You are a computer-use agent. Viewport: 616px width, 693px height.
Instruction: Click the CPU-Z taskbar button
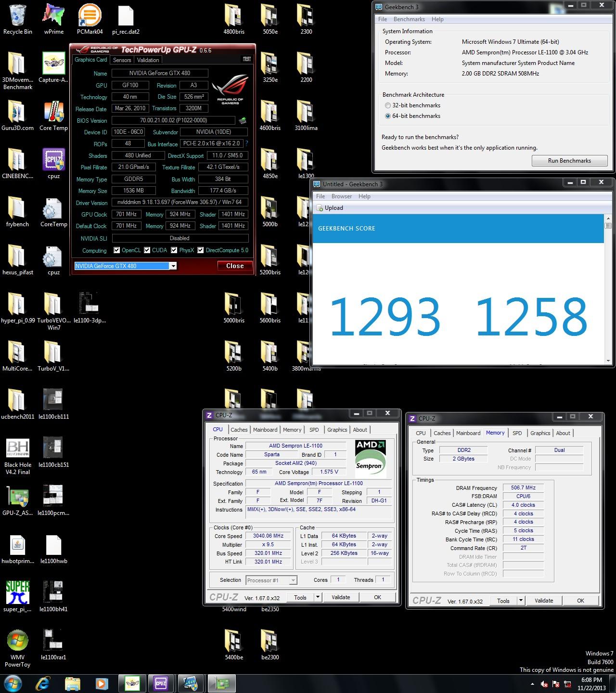tap(160, 683)
